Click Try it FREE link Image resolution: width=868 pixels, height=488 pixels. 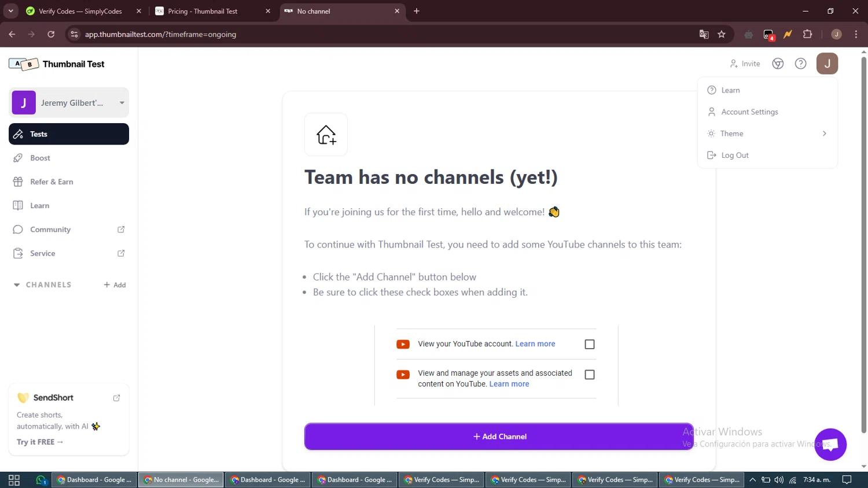point(40,442)
